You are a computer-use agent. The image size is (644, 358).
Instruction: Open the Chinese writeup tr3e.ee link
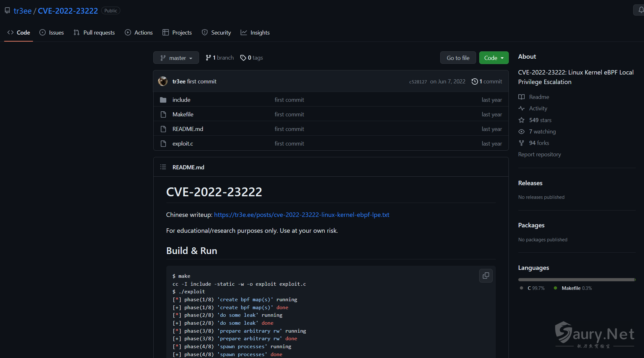pos(302,215)
